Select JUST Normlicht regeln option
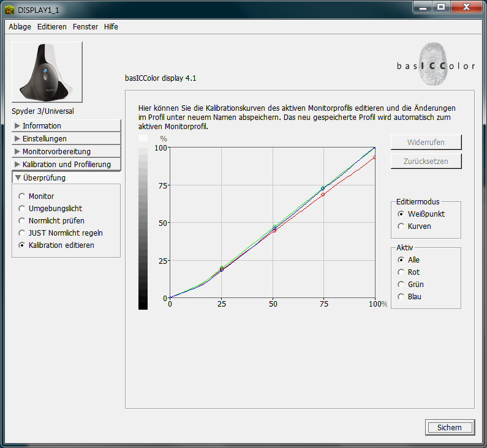Screen dimensions: 487x448 click(22, 233)
